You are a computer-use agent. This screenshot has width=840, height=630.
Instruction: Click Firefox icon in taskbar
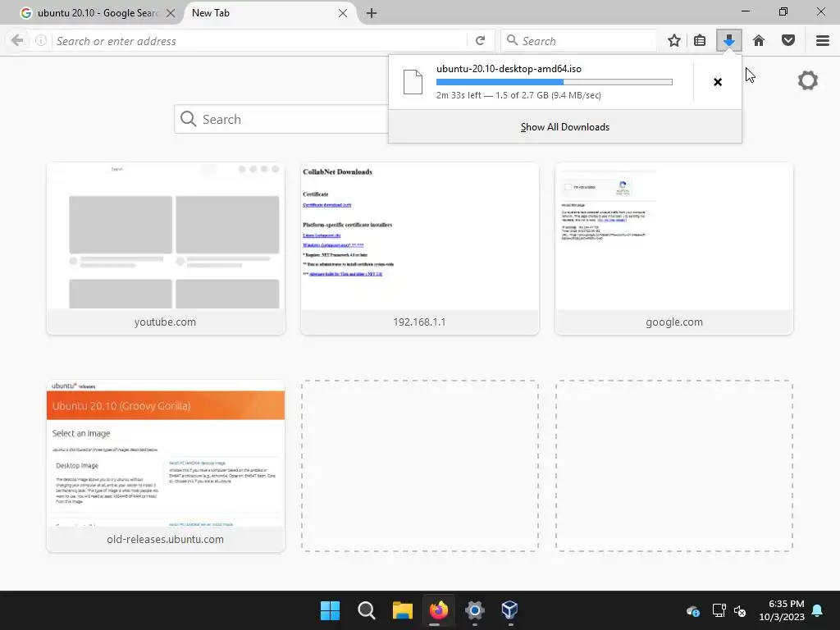point(438,610)
